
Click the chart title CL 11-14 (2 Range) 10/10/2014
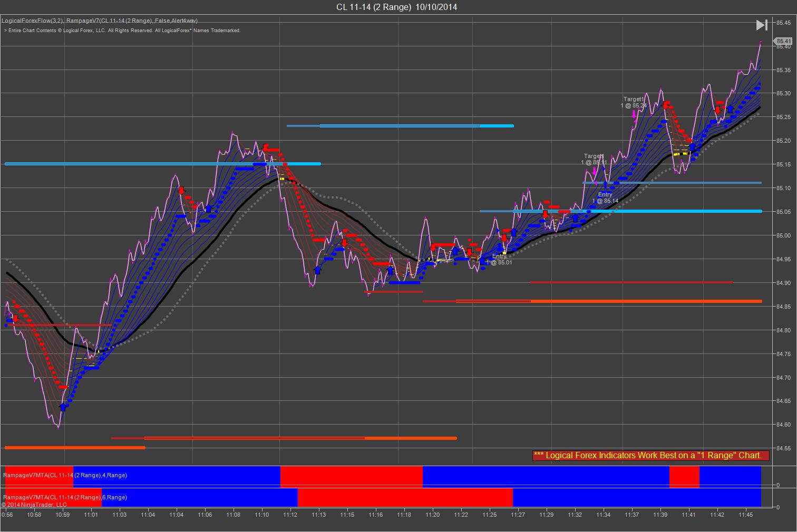pos(397,7)
